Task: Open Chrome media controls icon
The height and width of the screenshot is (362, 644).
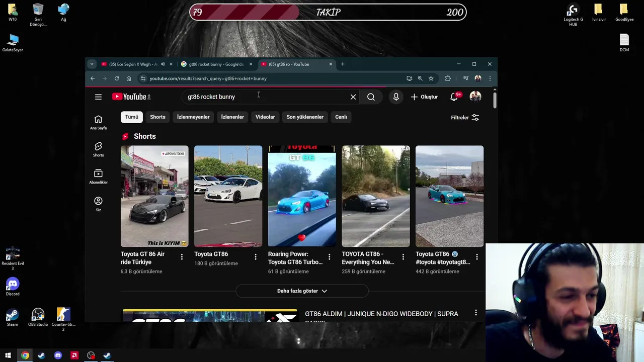Action: [466, 78]
